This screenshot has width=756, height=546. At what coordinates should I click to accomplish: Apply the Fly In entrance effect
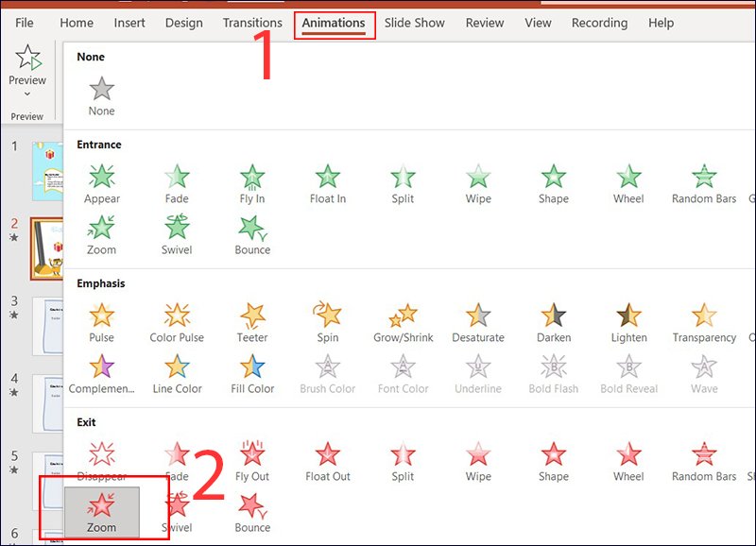tap(252, 184)
